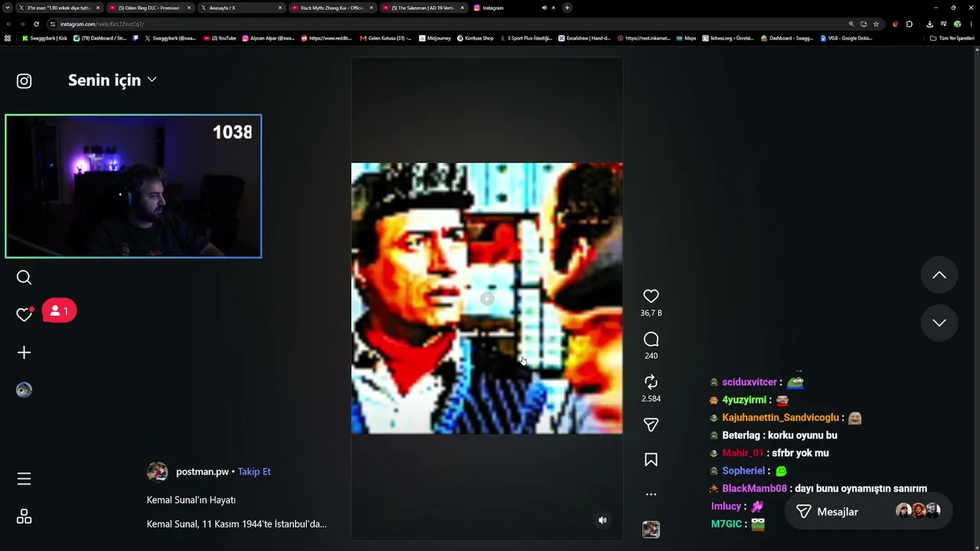
Task: Open the new follower notification badge
Action: (59, 311)
